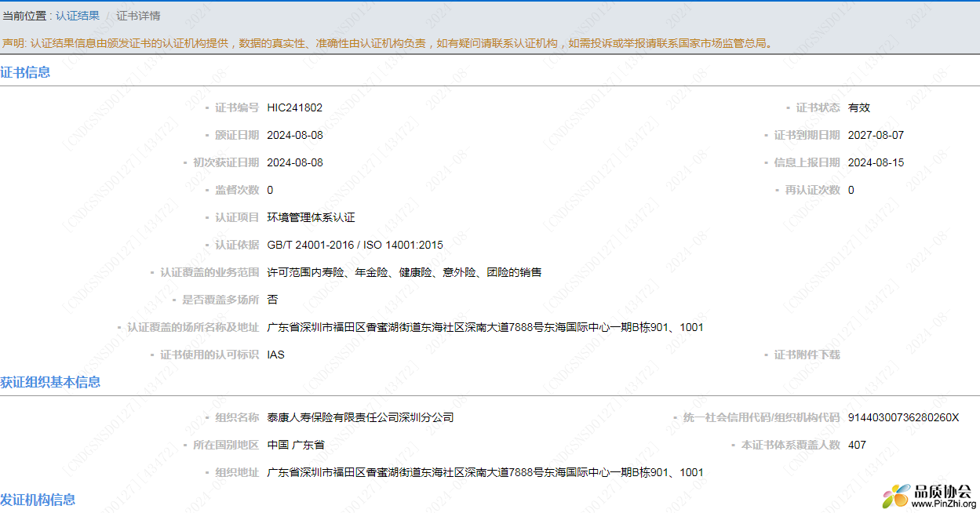
Task: Select the IAS accreditation mark value
Action: 275,355
